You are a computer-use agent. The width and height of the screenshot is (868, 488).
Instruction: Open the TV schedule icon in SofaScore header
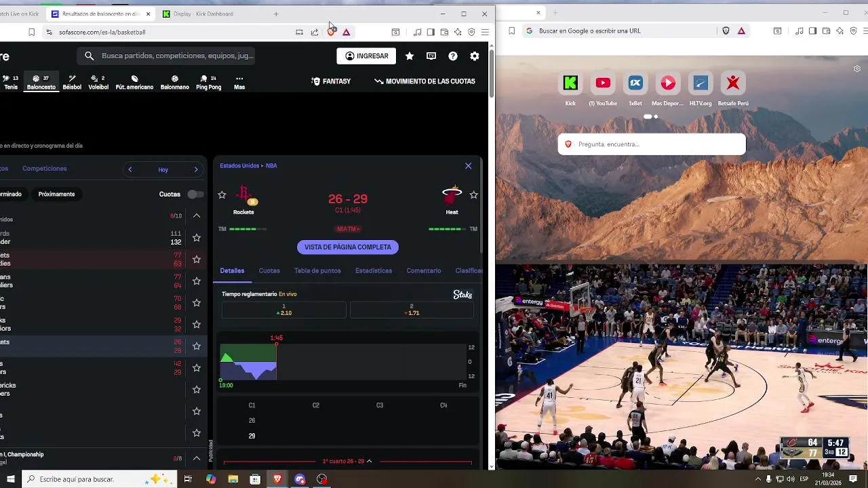point(431,56)
